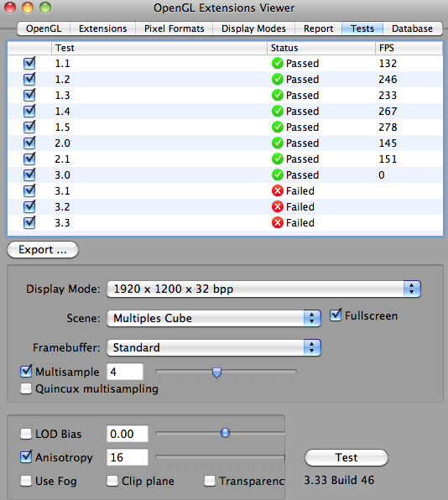Open the Display Modes tab
Viewport: 448px width, 500px height.
pos(253,29)
